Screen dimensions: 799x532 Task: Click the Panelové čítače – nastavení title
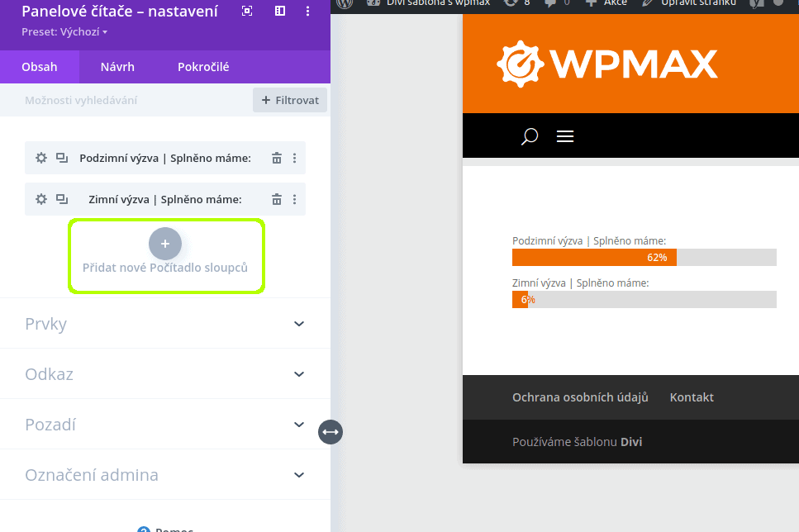[120, 12]
